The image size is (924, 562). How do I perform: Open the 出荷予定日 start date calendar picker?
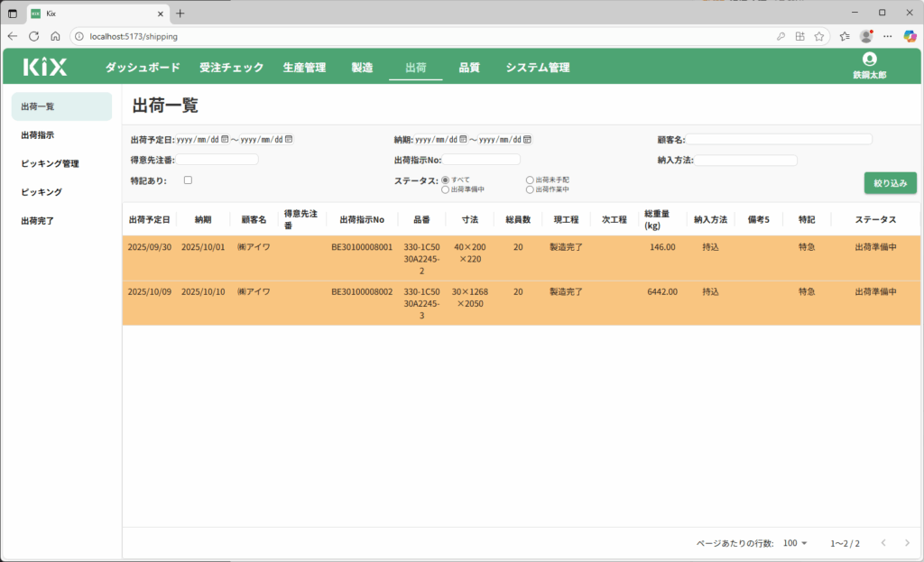tap(225, 140)
